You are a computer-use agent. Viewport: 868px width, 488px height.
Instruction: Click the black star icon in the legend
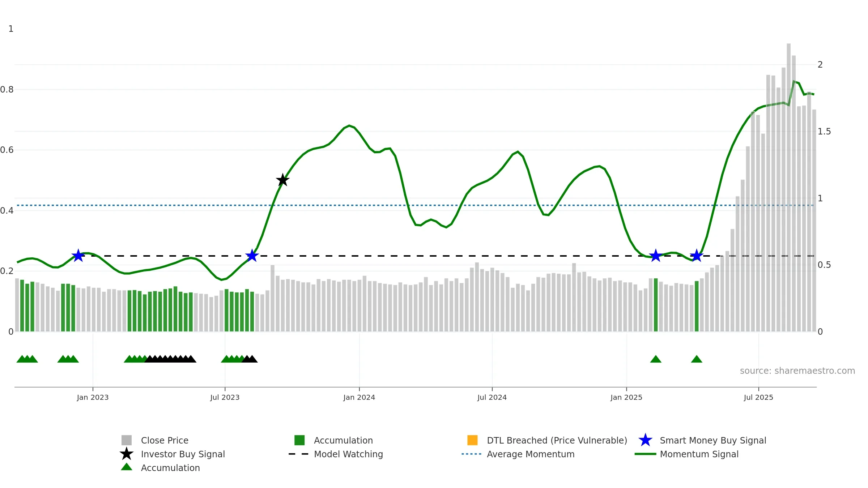coord(127,454)
